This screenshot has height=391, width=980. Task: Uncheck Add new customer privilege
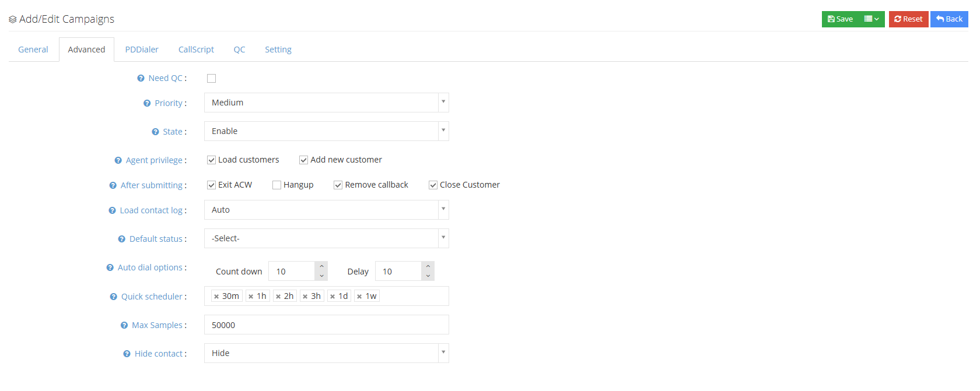(304, 160)
